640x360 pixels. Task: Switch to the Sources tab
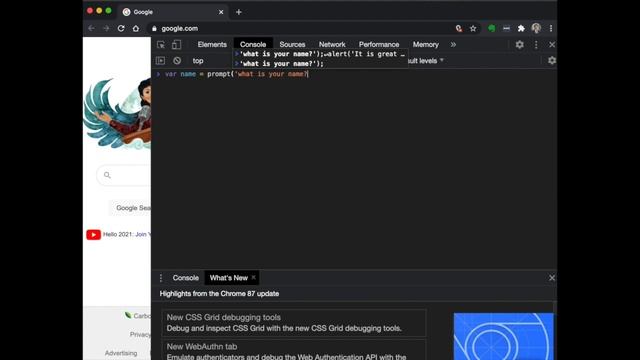292,44
